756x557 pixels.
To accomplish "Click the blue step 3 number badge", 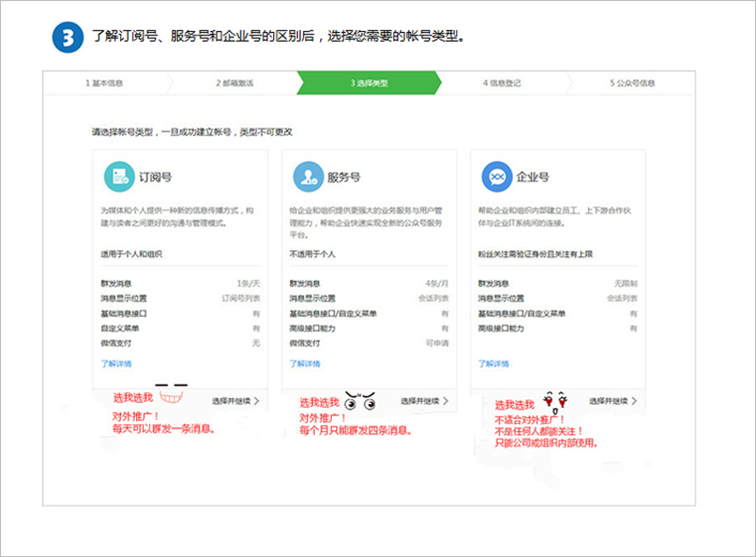I will pos(68,36).
